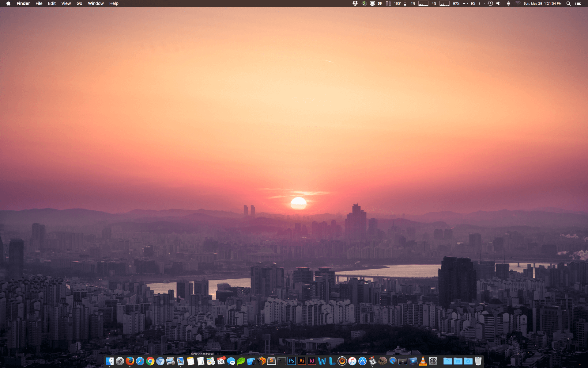588x368 pixels.
Task: Open the volume control in the menu bar
Action: 498,3
